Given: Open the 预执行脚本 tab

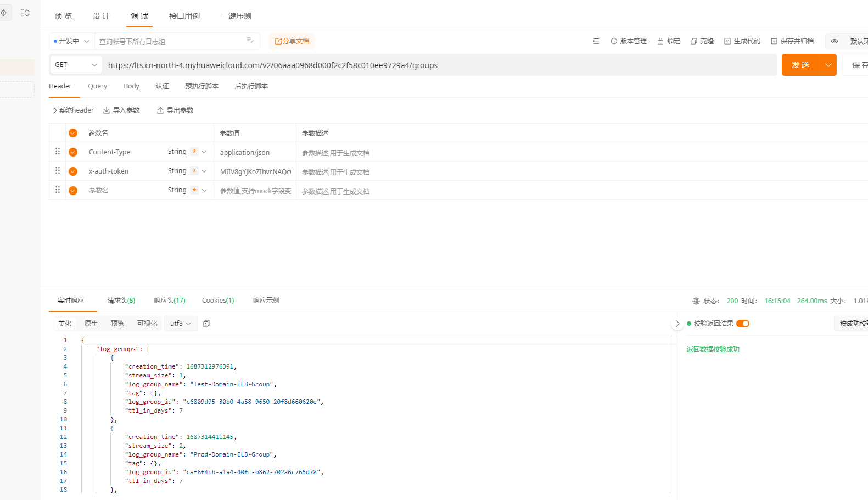Looking at the screenshot, I should point(202,86).
